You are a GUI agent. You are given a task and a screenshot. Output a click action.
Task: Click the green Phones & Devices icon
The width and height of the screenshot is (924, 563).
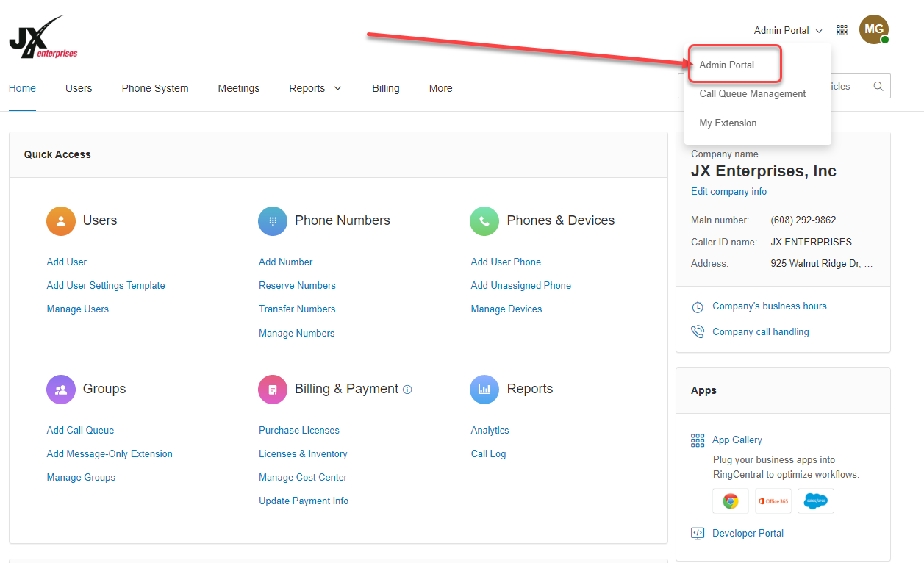pos(484,220)
